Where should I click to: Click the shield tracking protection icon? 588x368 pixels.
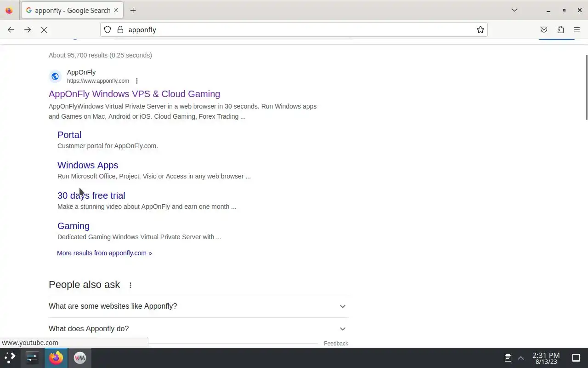pos(107,29)
